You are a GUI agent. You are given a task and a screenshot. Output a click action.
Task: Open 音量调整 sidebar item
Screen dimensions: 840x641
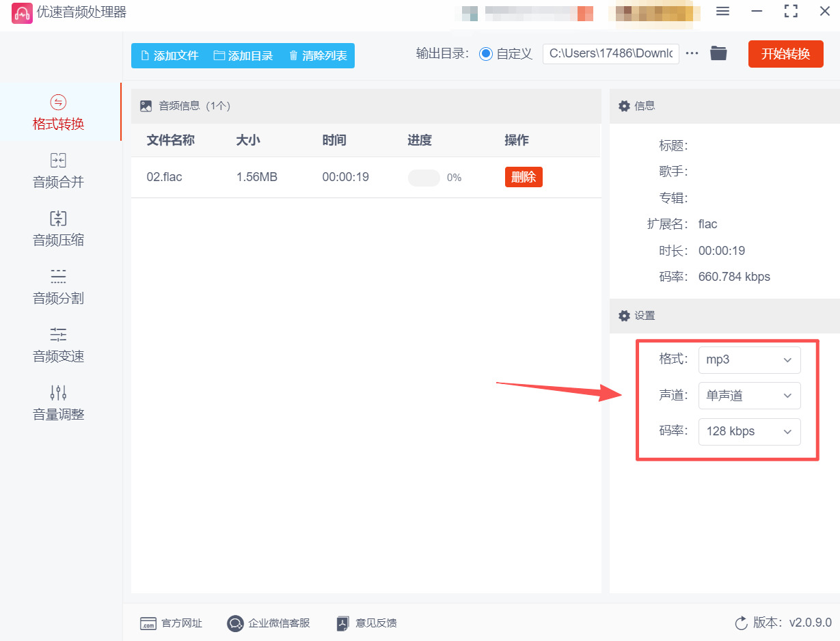tap(59, 403)
